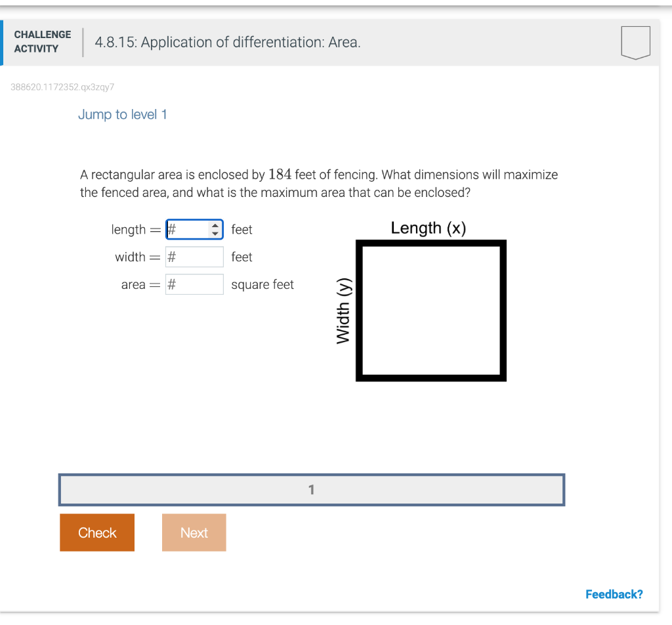The width and height of the screenshot is (672, 625).
Task: Click inside the width input field
Action: click(194, 257)
